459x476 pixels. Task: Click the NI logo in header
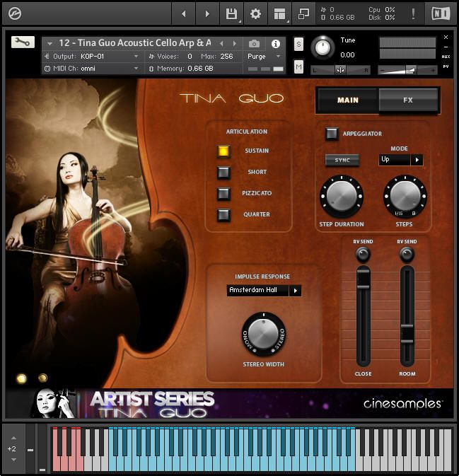[441, 13]
